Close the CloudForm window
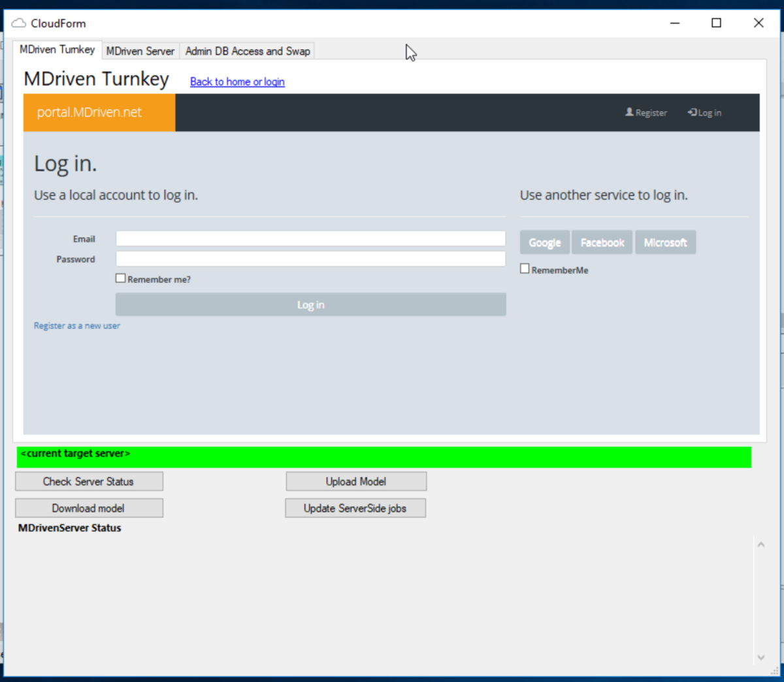784x682 pixels. [759, 23]
